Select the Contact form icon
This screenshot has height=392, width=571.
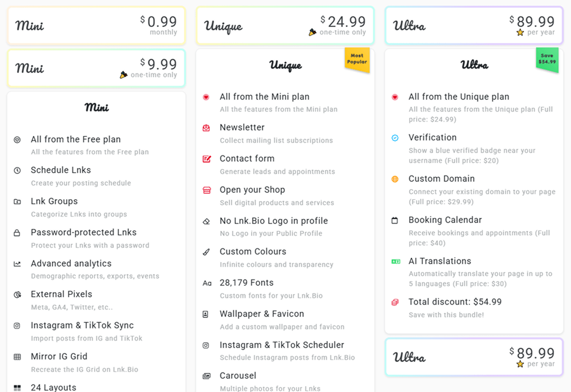[x=207, y=158]
